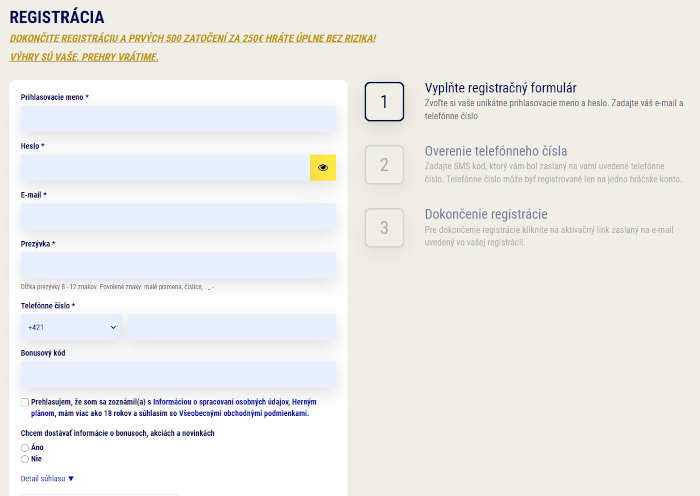Click 'Výhry sú vaše, prehry vrátime' link
Screen dimensions: 700x496
click(84, 57)
